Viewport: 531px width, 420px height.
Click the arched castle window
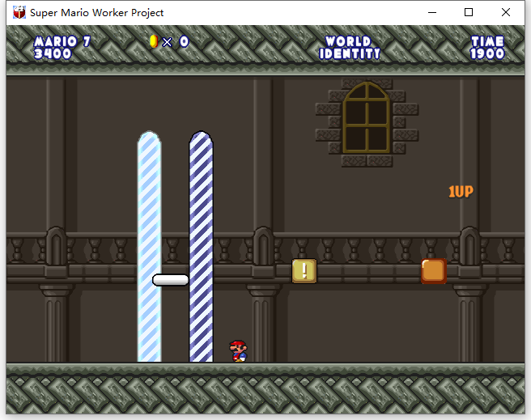click(x=367, y=117)
